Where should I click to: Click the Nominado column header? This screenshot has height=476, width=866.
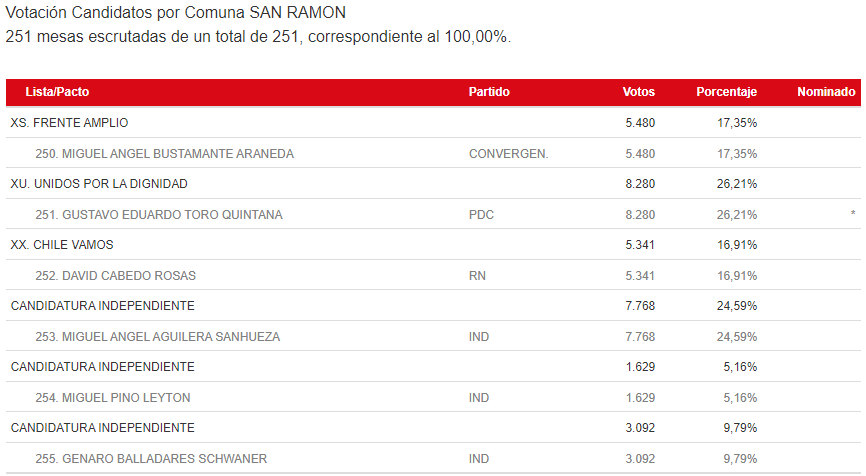pyautogui.click(x=826, y=92)
